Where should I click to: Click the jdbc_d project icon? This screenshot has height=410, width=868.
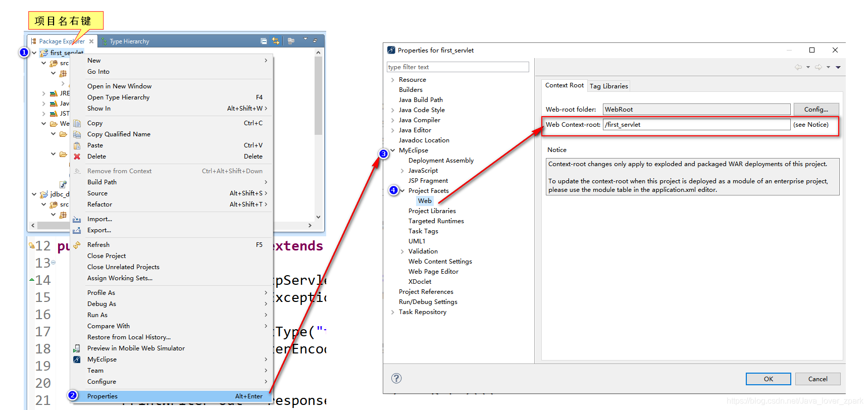point(44,194)
